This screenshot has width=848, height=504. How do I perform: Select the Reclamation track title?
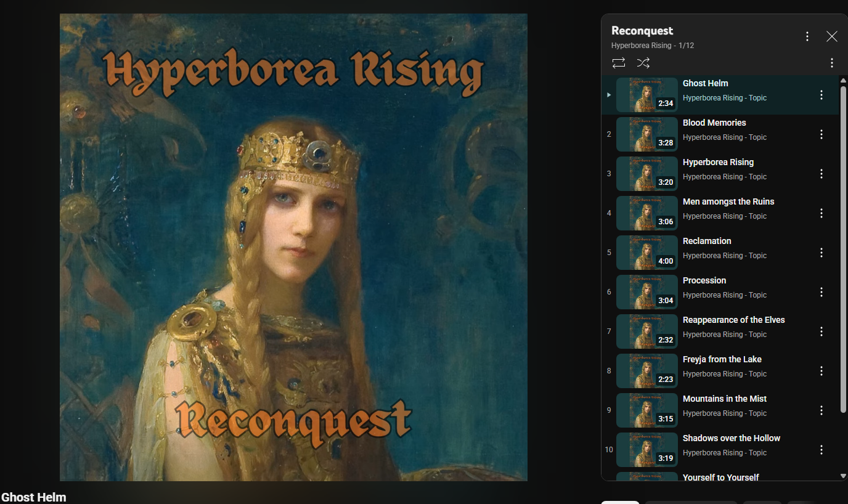[x=707, y=241]
